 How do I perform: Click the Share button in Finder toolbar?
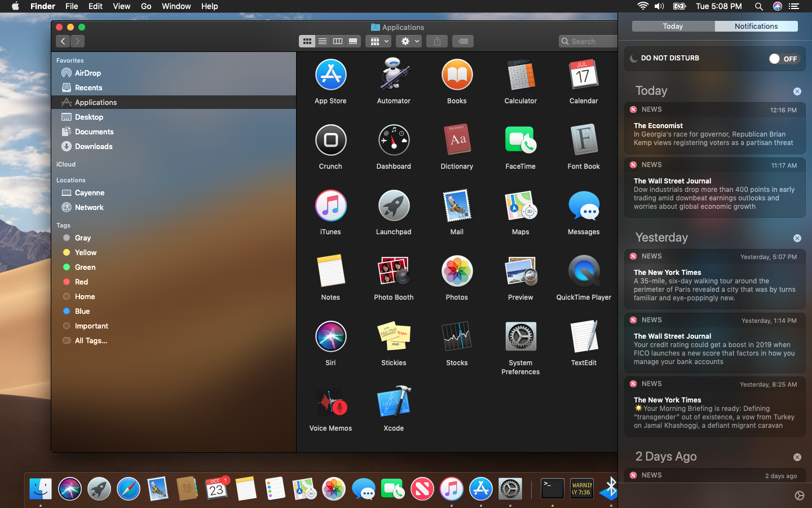click(x=437, y=41)
